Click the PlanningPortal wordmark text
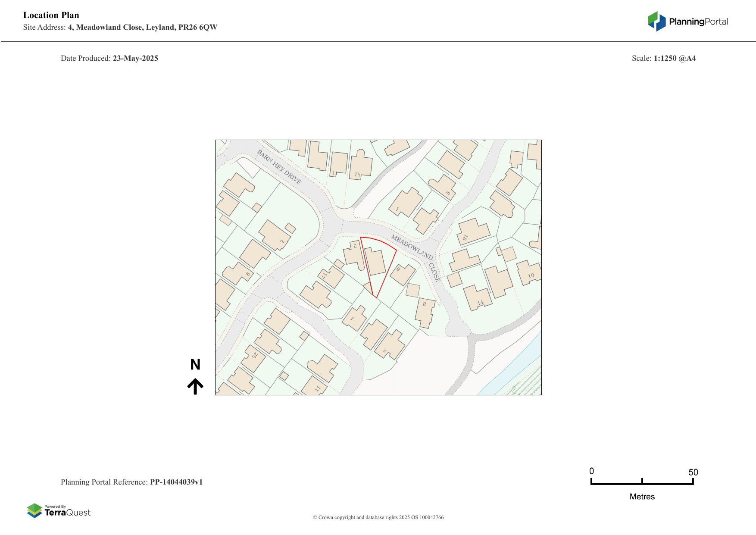Screen dimensions: 756x535 [x=698, y=22]
